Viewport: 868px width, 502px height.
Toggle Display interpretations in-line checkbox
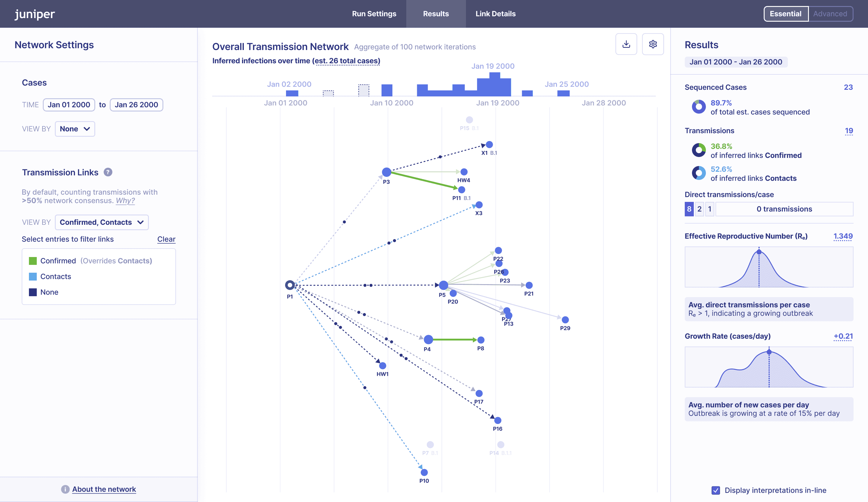tap(715, 490)
